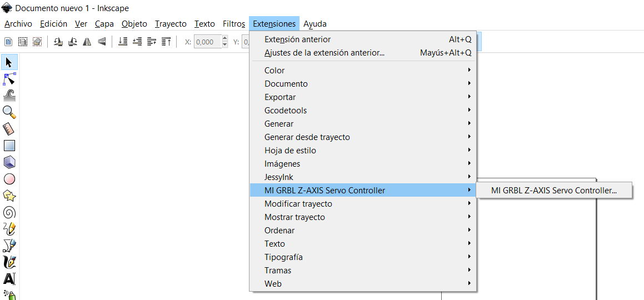Click the X coordinate input field
This screenshot has height=300, width=644.
207,42
